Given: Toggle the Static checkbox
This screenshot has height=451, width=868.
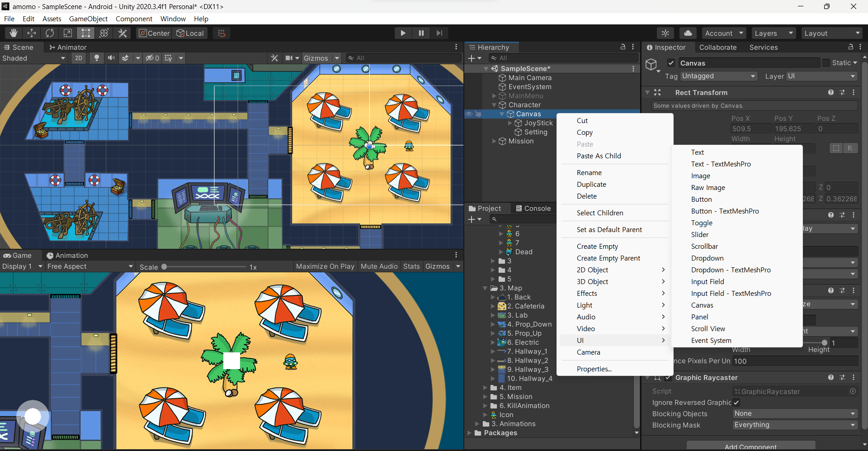Looking at the screenshot, I should [x=826, y=63].
